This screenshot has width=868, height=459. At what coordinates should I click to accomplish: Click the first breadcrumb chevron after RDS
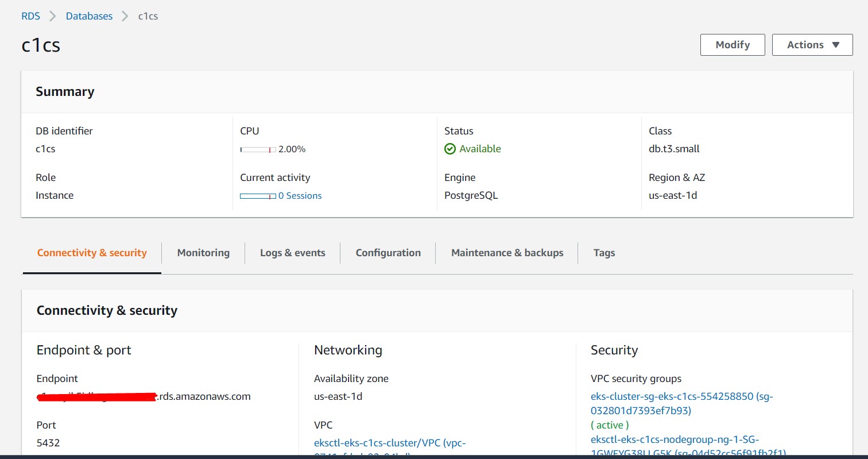coord(53,16)
